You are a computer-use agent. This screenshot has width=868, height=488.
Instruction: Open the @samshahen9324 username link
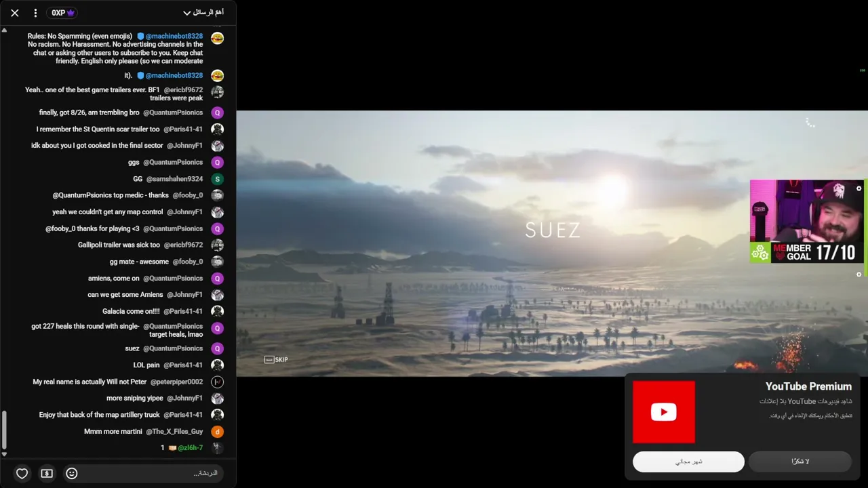(174, 179)
